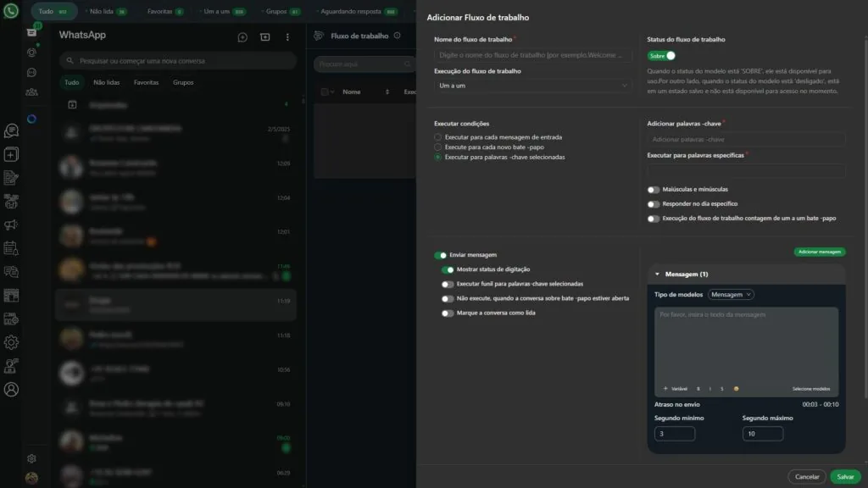
Task: Open the WhatsApp status ring icon
Action: coord(31,53)
